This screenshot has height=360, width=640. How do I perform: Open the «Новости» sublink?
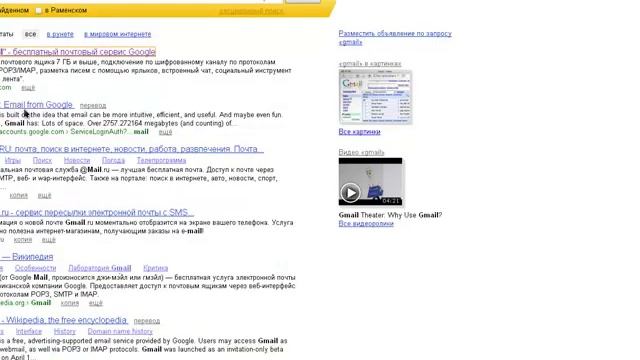tap(77, 160)
